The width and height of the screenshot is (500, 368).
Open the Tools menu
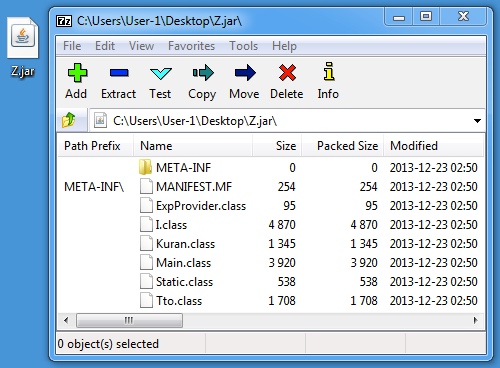243,46
